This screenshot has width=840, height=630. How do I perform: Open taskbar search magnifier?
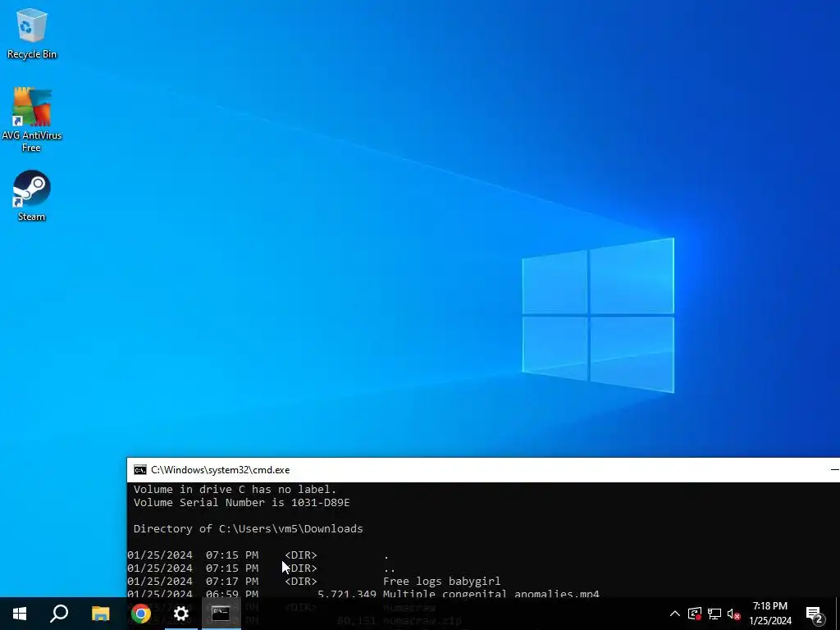pos(59,614)
